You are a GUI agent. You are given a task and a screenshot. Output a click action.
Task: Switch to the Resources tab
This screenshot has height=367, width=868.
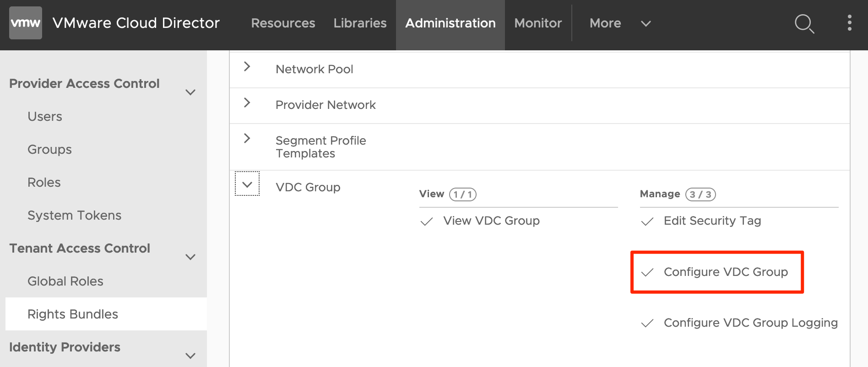click(x=283, y=23)
